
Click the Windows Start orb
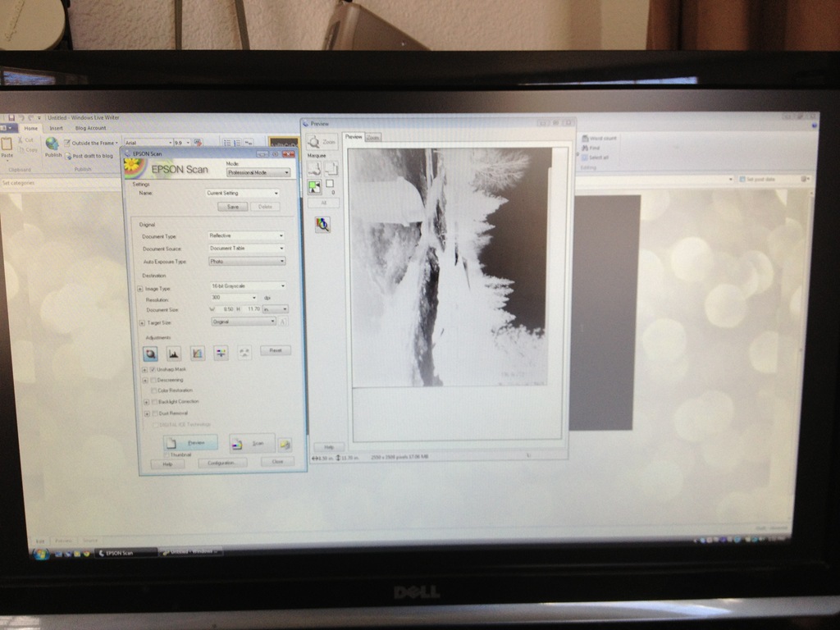click(x=41, y=554)
